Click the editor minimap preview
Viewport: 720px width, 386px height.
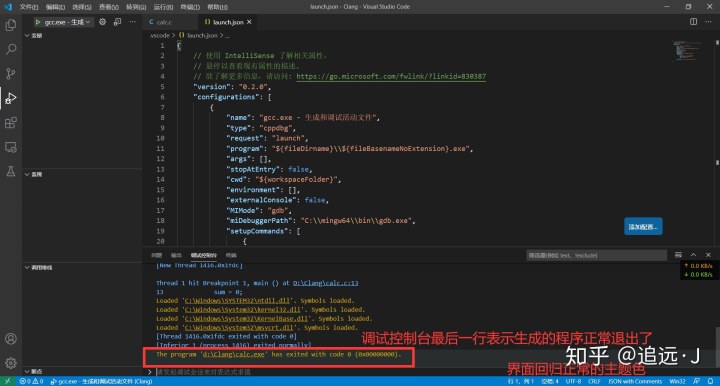[x=687, y=50]
